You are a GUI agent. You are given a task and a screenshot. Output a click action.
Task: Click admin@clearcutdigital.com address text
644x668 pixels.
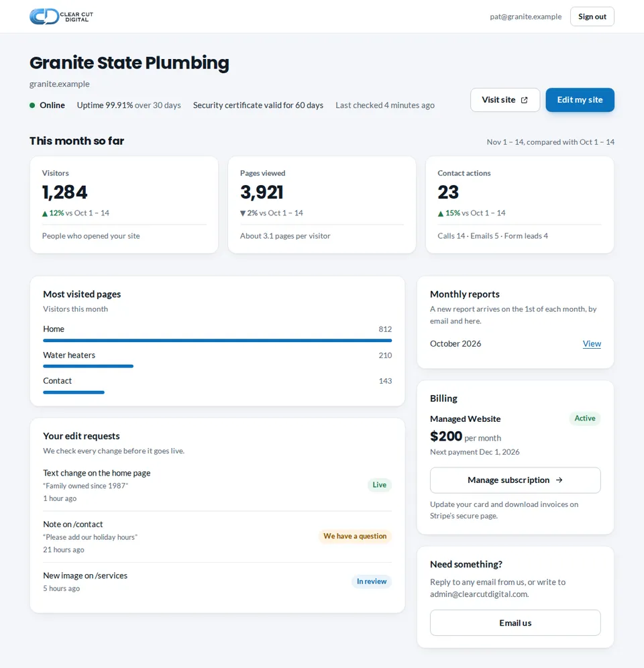pyautogui.click(x=480, y=594)
